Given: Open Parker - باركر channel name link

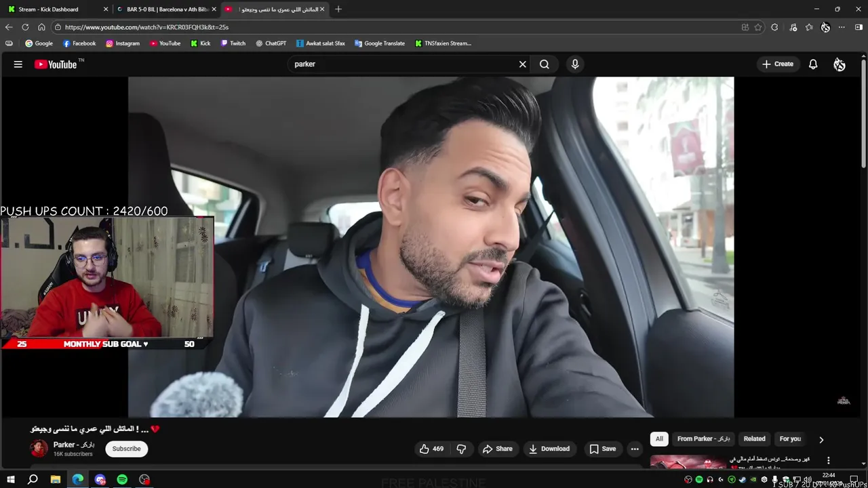Looking at the screenshot, I should (x=74, y=445).
